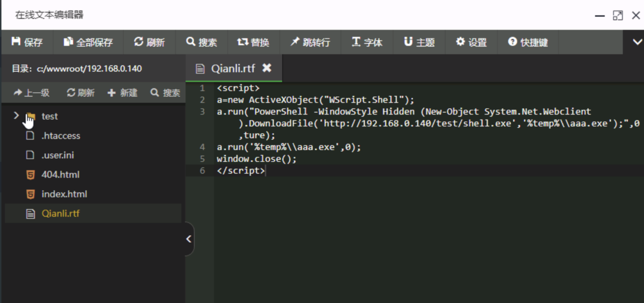Click the 刷新 refresh button in top toolbar
The width and height of the screenshot is (644, 303).
click(x=149, y=42)
